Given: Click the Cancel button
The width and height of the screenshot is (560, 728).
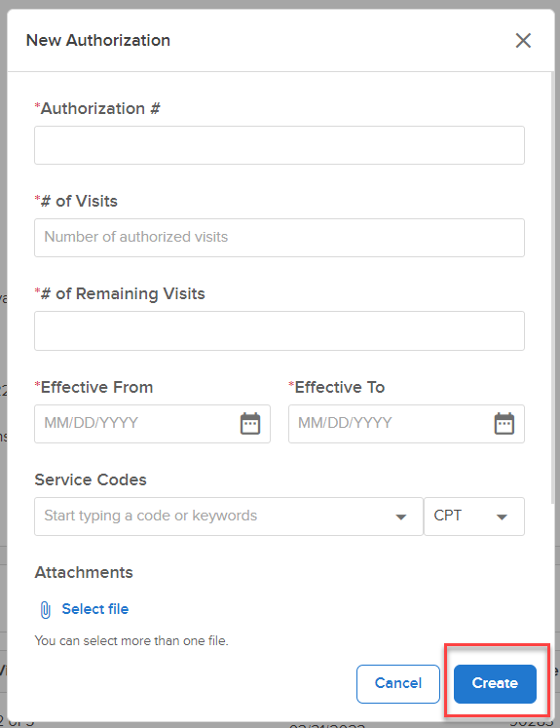Looking at the screenshot, I should coord(398,683).
